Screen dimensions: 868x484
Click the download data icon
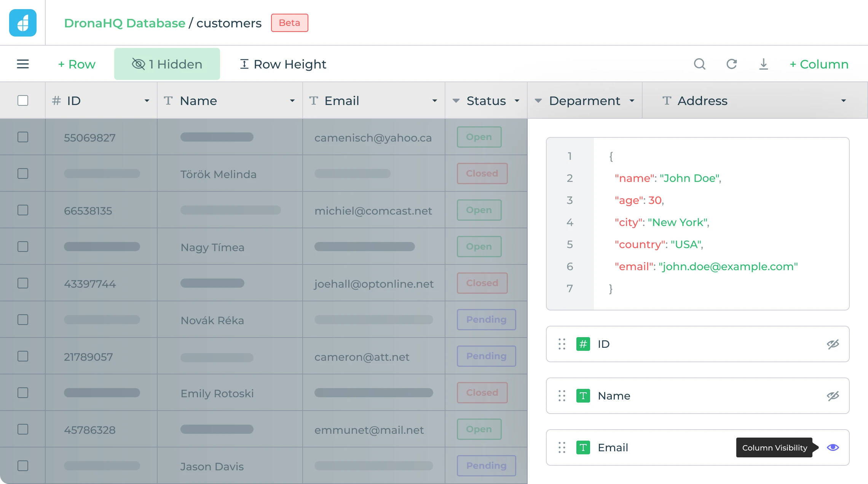[764, 64]
